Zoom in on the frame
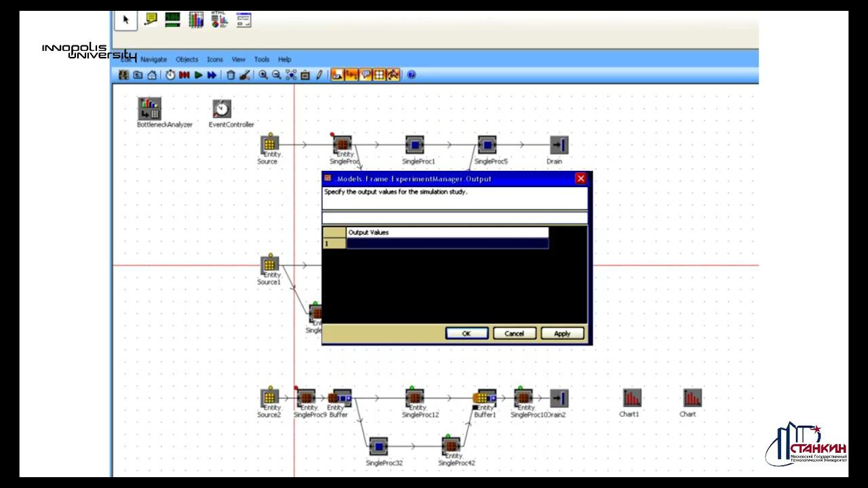 [x=263, y=75]
